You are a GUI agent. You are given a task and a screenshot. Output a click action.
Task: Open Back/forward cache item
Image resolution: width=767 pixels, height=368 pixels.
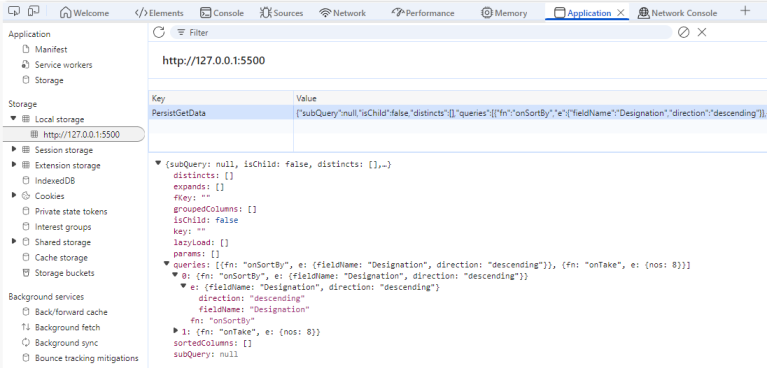[x=71, y=312]
